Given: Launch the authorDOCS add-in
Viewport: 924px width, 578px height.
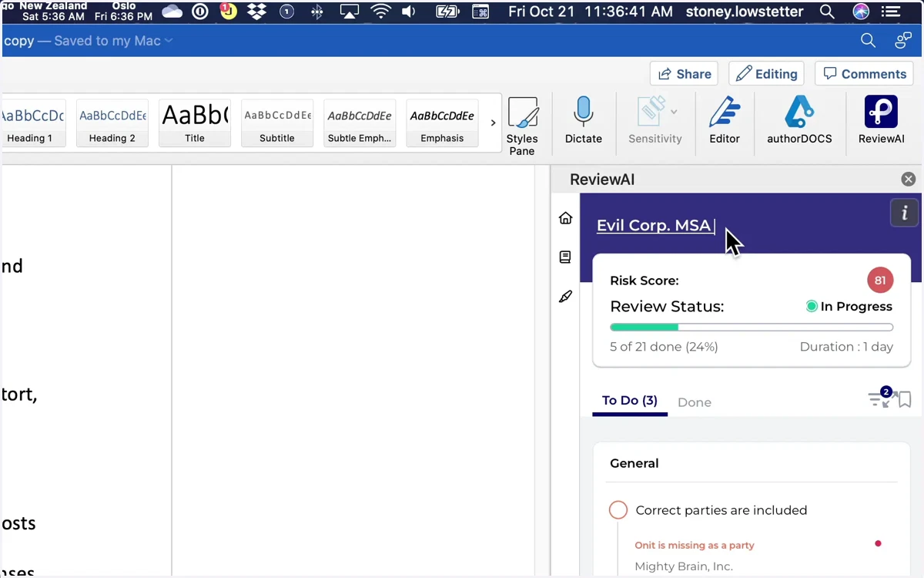Looking at the screenshot, I should (799, 119).
